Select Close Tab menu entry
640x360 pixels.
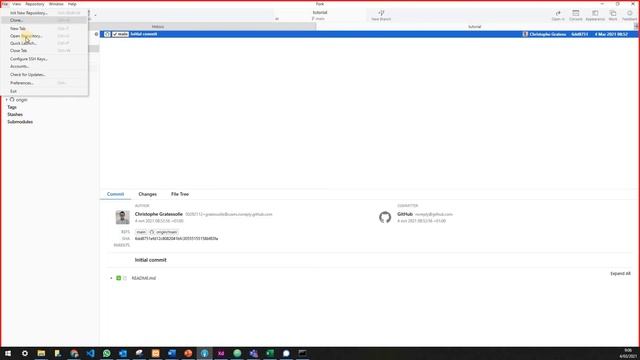pos(44,51)
